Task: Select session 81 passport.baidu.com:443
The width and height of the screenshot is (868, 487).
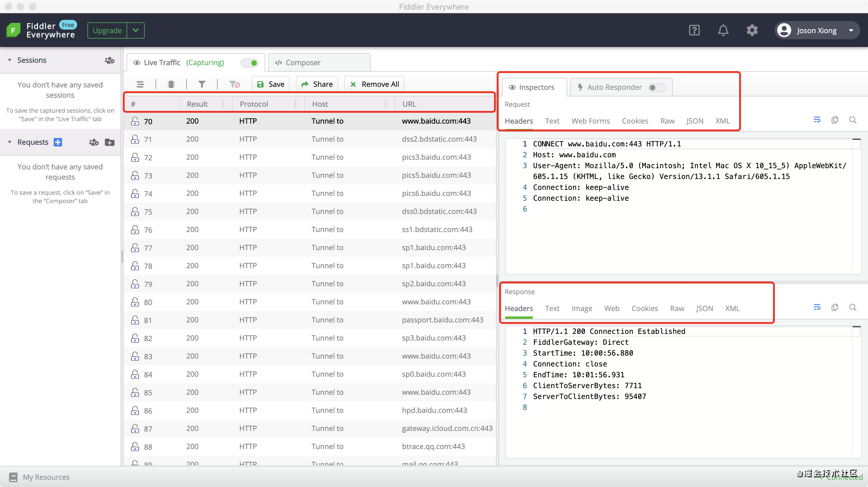Action: pos(310,320)
